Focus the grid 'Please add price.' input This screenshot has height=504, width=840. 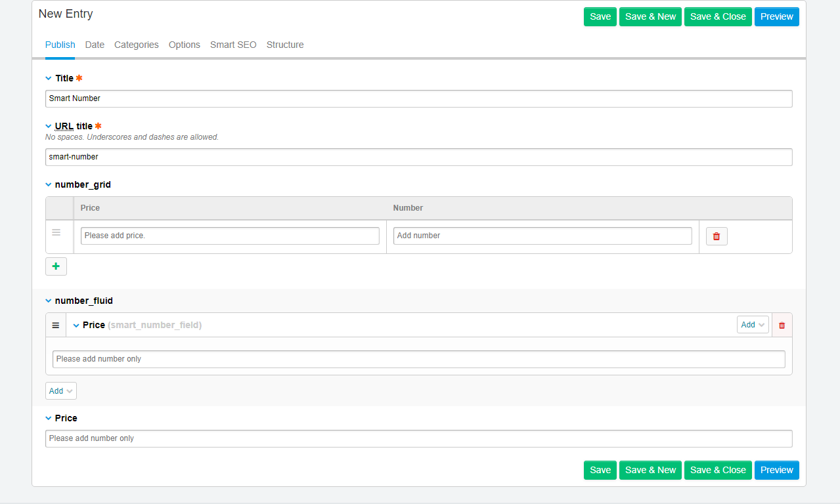point(230,236)
